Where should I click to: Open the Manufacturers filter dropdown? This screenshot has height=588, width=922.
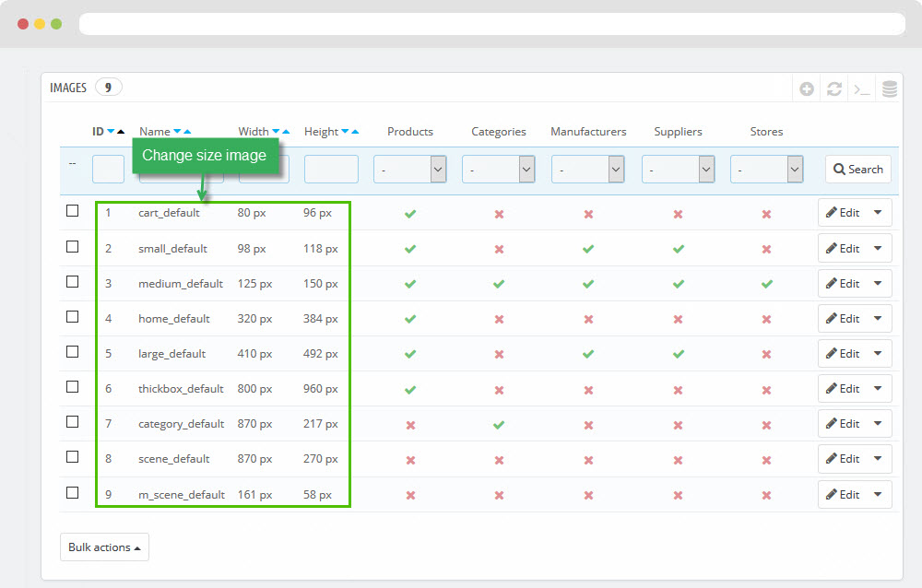[588, 170]
